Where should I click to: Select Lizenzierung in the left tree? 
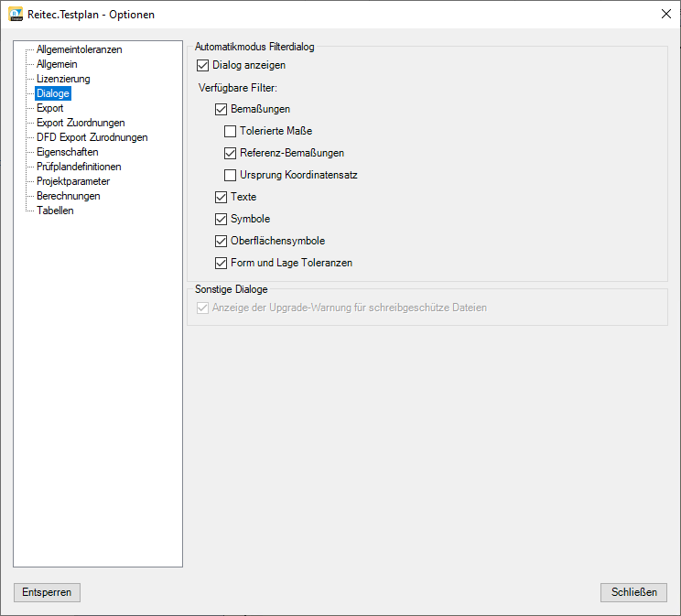click(x=63, y=79)
